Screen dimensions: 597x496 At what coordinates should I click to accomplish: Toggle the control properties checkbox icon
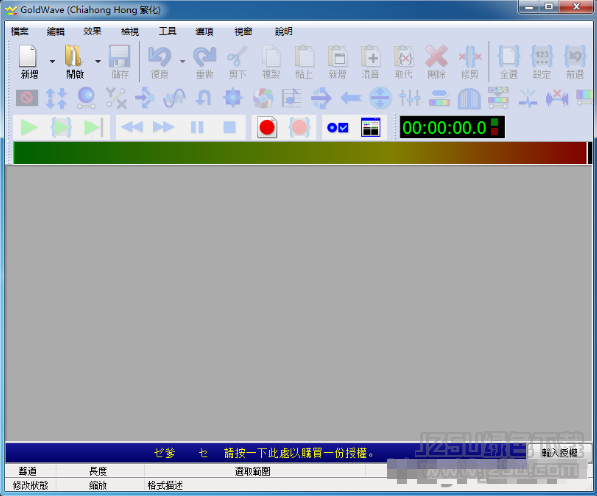coord(338,128)
